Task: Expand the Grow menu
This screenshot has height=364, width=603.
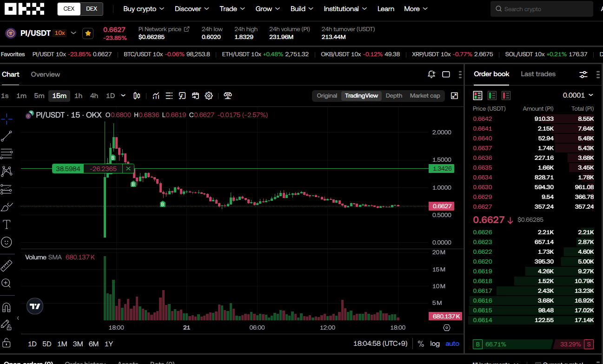Action: [268, 9]
